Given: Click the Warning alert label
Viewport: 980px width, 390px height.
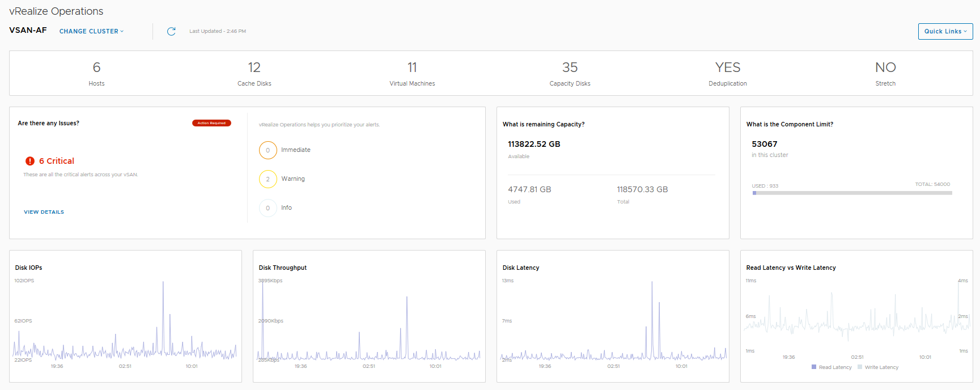Looking at the screenshot, I should click(x=293, y=179).
